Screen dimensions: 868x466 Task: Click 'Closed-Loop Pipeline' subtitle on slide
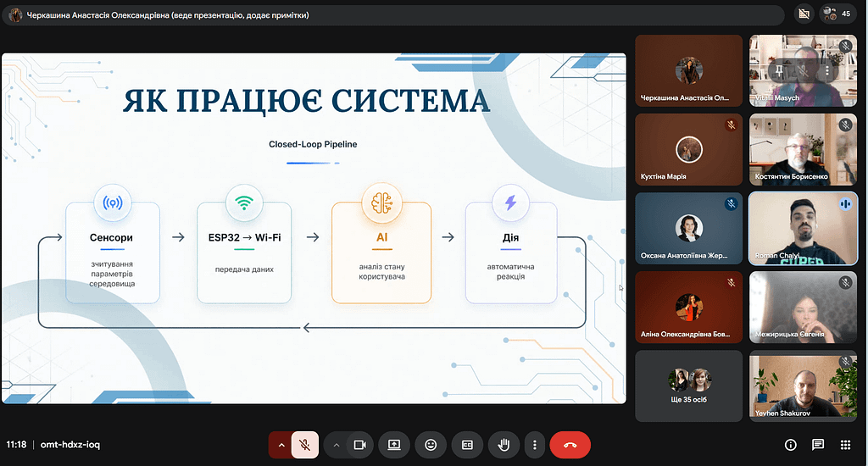pyautogui.click(x=313, y=144)
